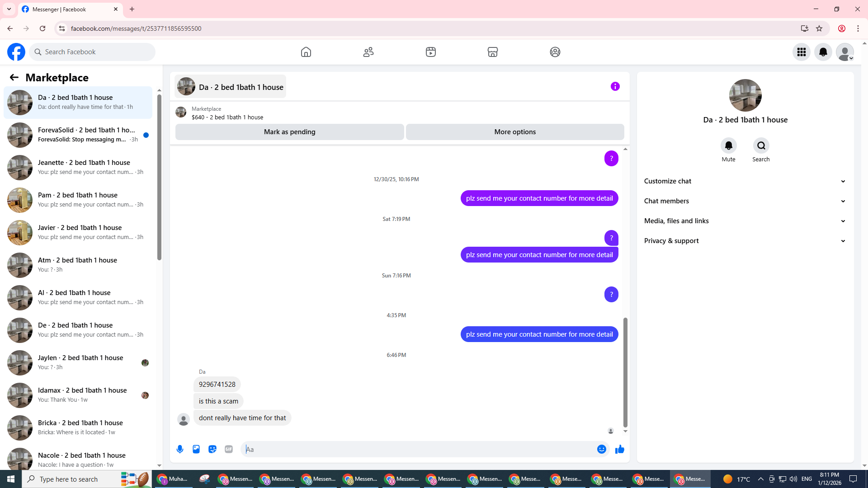Click Mark as pending button
Image resolution: width=868 pixels, height=488 pixels.
pyautogui.click(x=289, y=132)
